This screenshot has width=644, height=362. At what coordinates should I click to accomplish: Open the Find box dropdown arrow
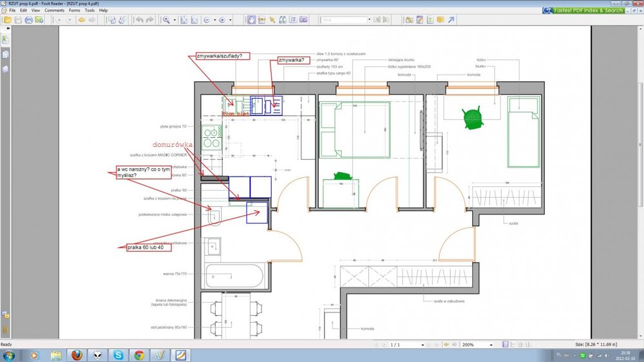369,20
